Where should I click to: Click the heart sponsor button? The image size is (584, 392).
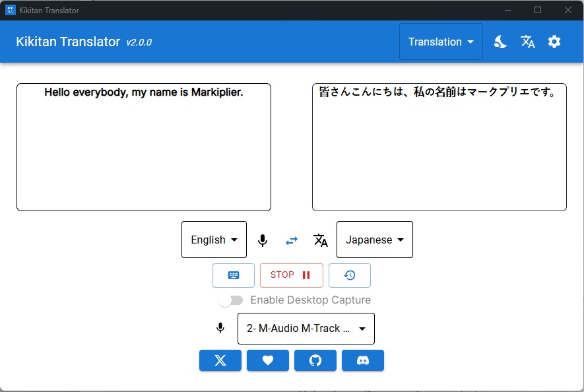(x=268, y=360)
